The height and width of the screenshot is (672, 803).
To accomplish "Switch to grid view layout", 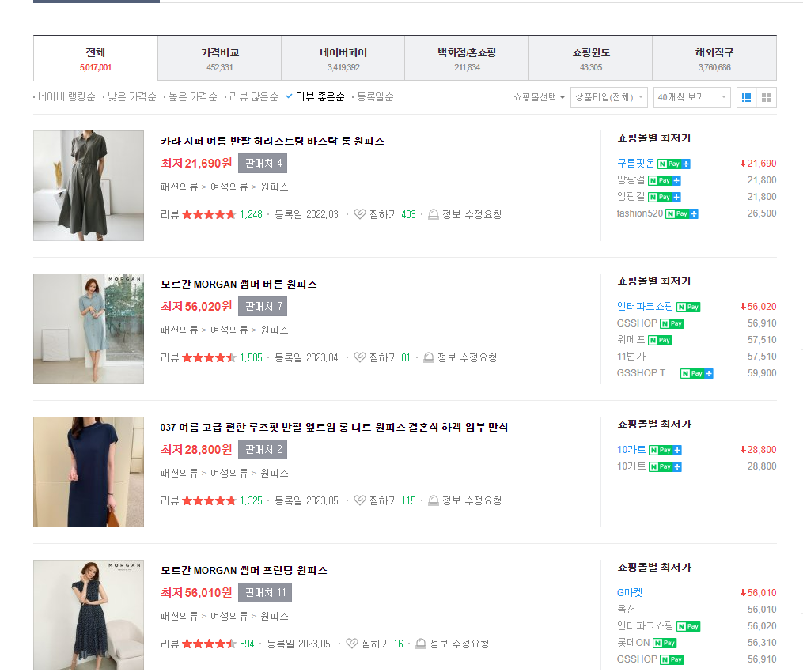I will pyautogui.click(x=767, y=96).
